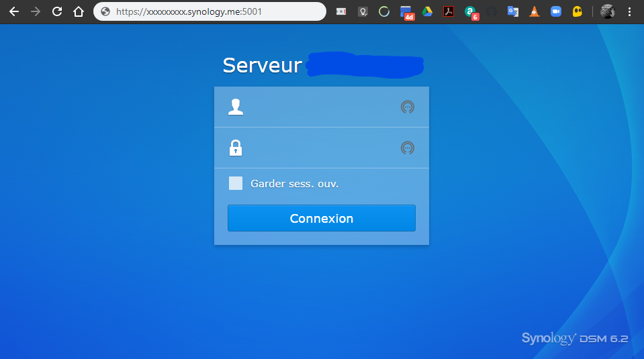
Task: Open the Google Translate extension
Action: (x=513, y=11)
